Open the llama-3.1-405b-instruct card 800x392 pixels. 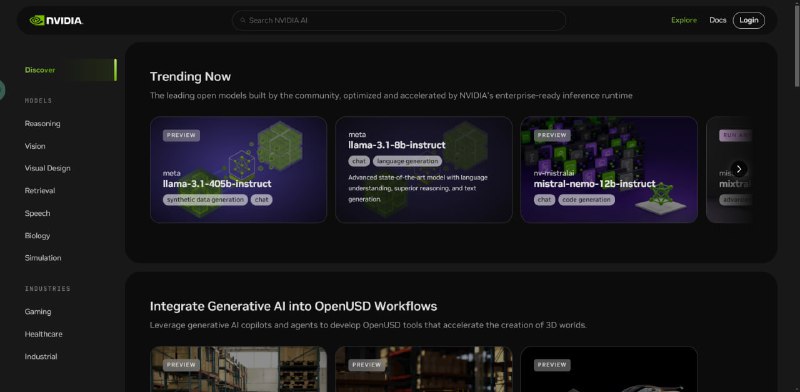pyautogui.click(x=238, y=169)
